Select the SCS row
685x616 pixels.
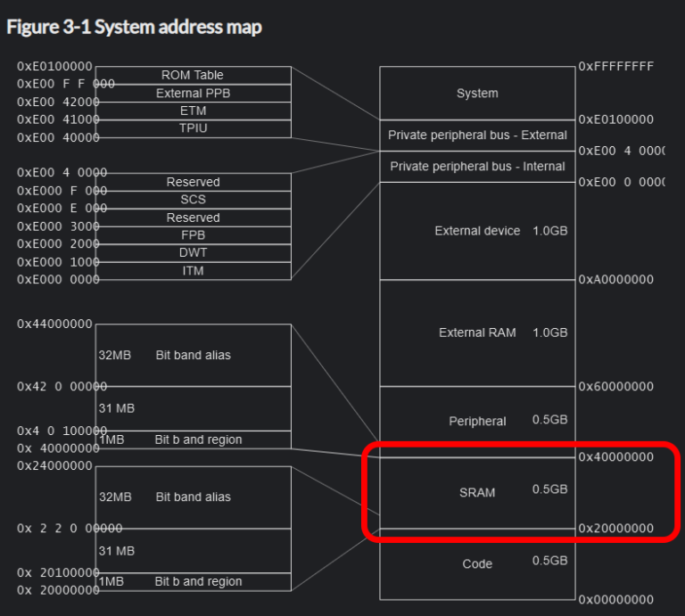(x=193, y=200)
